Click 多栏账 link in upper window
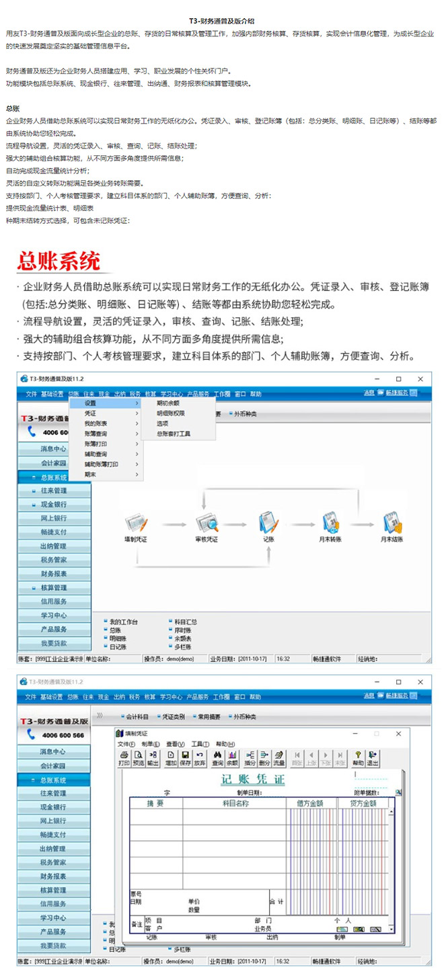This screenshot has width=444, height=980. [183, 646]
